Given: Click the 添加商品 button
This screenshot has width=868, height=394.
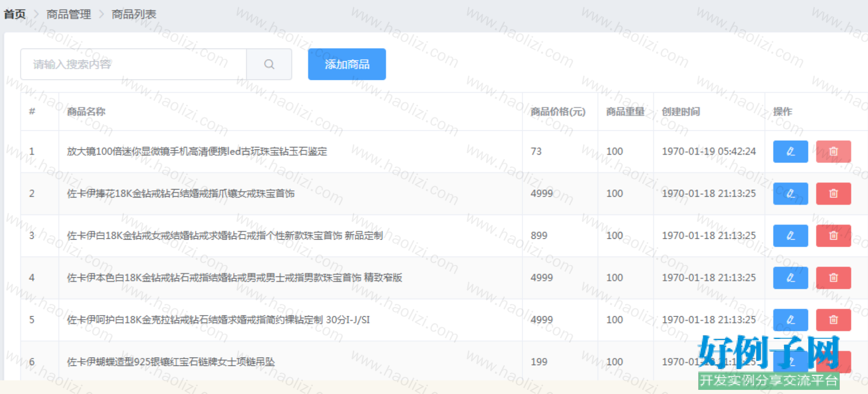Looking at the screenshot, I should point(347,64).
